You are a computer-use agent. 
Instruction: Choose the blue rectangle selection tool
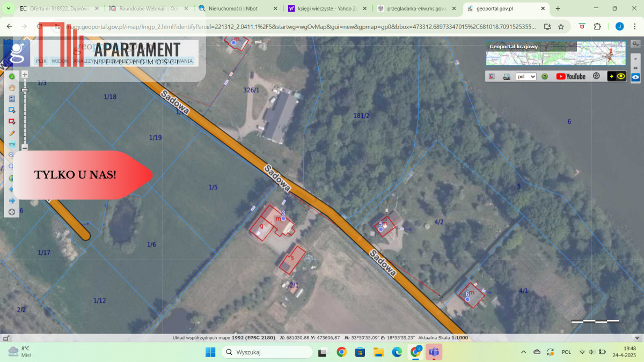pos(12,110)
